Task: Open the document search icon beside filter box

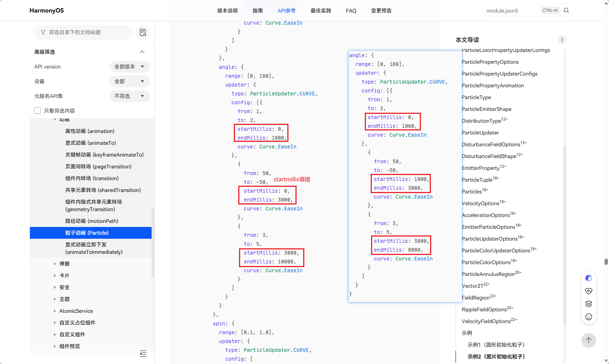Action: pos(143,32)
